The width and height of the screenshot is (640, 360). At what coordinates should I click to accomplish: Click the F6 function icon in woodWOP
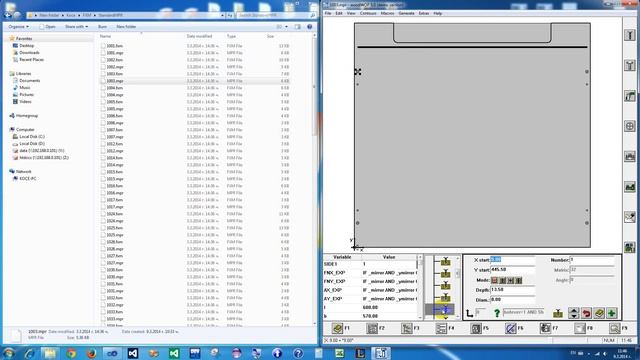coord(511,328)
